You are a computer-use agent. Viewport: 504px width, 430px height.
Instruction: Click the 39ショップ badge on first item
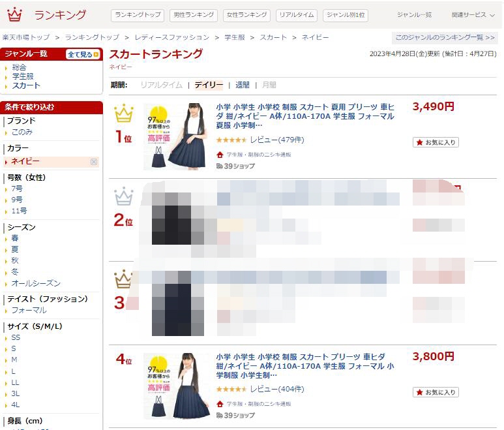pyautogui.click(x=235, y=166)
